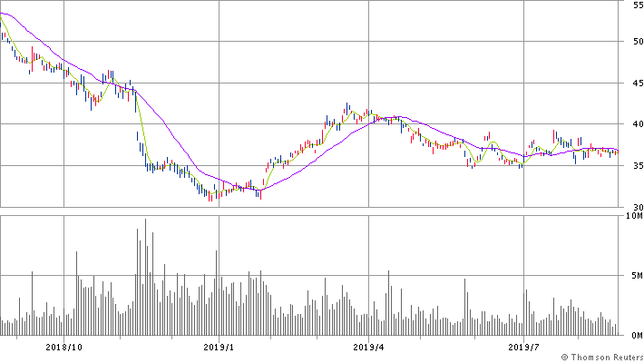Screen dimensions: 644x363
Task: Click the 2019/1 date label
Action: [219, 348]
